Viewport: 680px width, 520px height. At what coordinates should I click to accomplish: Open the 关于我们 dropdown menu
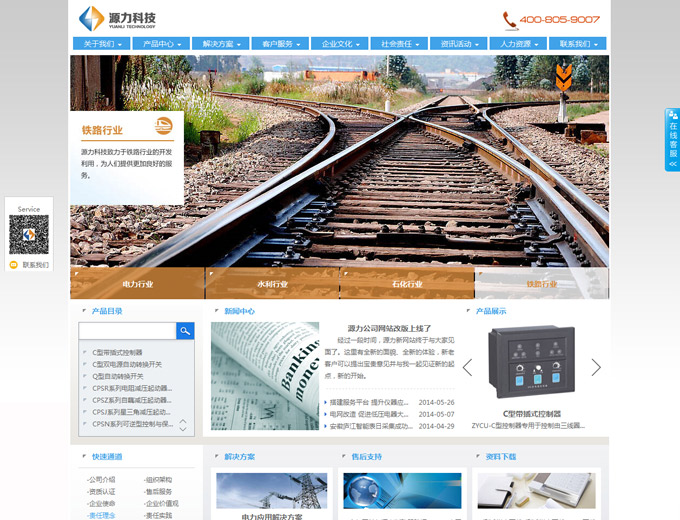[x=102, y=44]
